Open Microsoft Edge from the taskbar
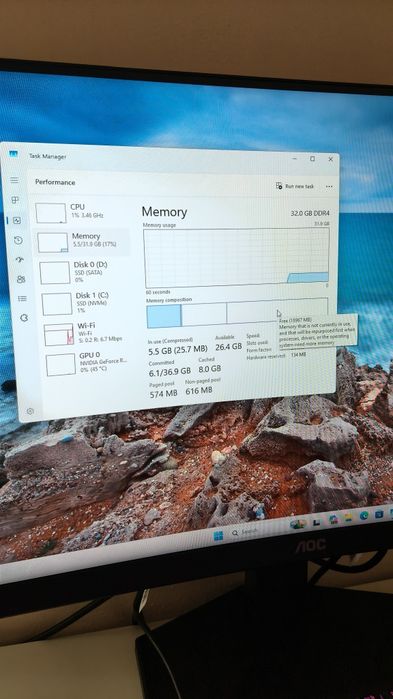393x699 pixels. coord(364,515)
